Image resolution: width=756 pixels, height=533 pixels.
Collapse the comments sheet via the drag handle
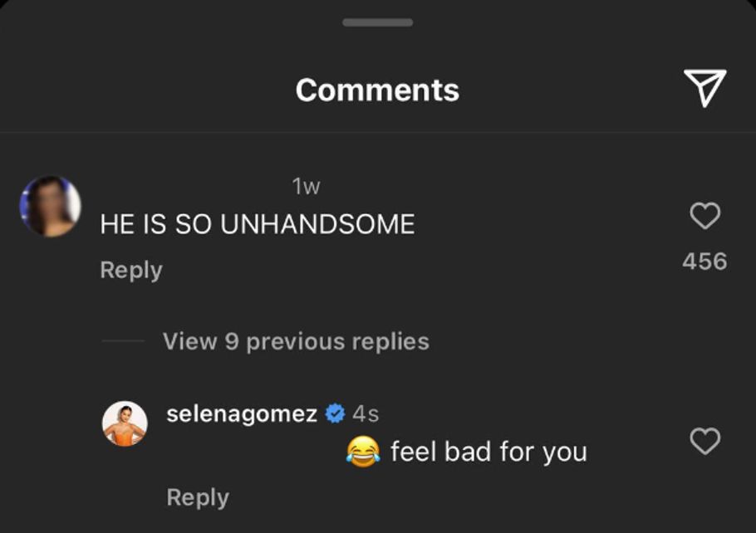(378, 23)
